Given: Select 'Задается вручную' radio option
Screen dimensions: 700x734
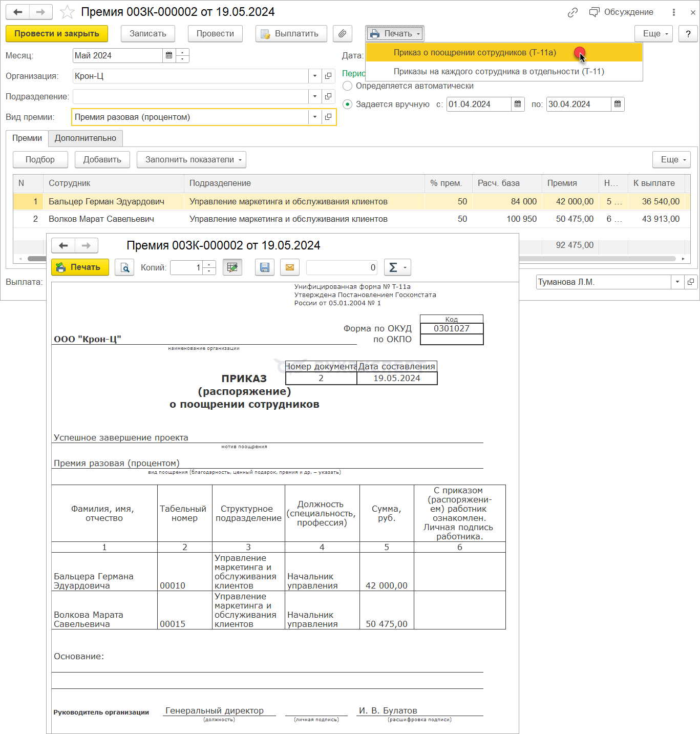Looking at the screenshot, I should pos(348,104).
